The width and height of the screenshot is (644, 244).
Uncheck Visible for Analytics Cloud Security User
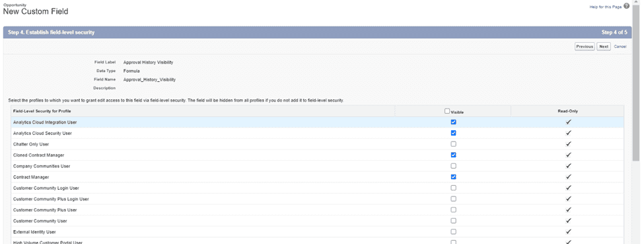(x=453, y=133)
